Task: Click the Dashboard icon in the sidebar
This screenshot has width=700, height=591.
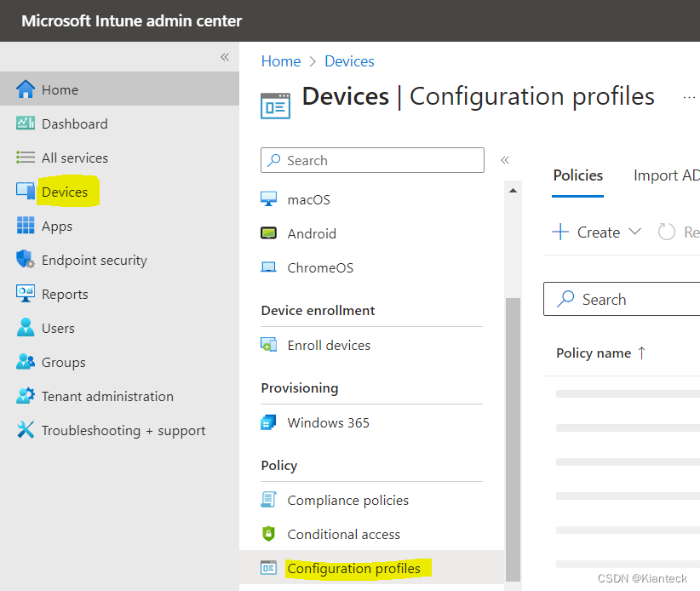Action: [x=26, y=123]
